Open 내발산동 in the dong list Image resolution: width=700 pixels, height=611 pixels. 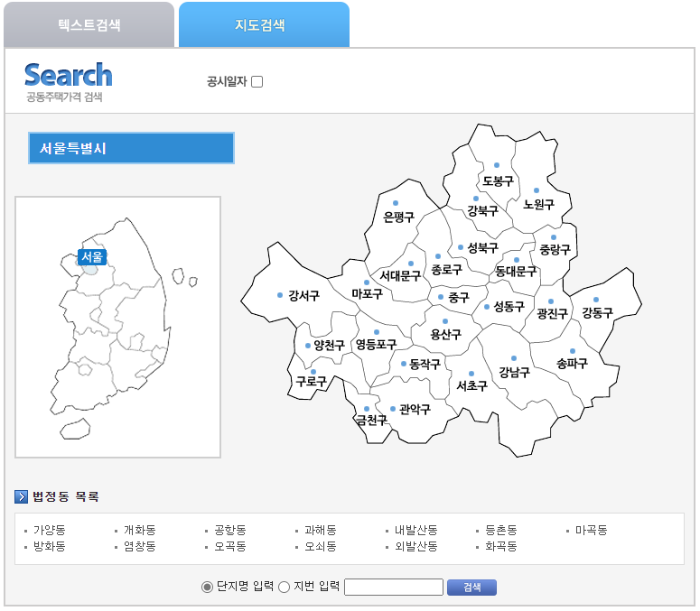(x=415, y=530)
